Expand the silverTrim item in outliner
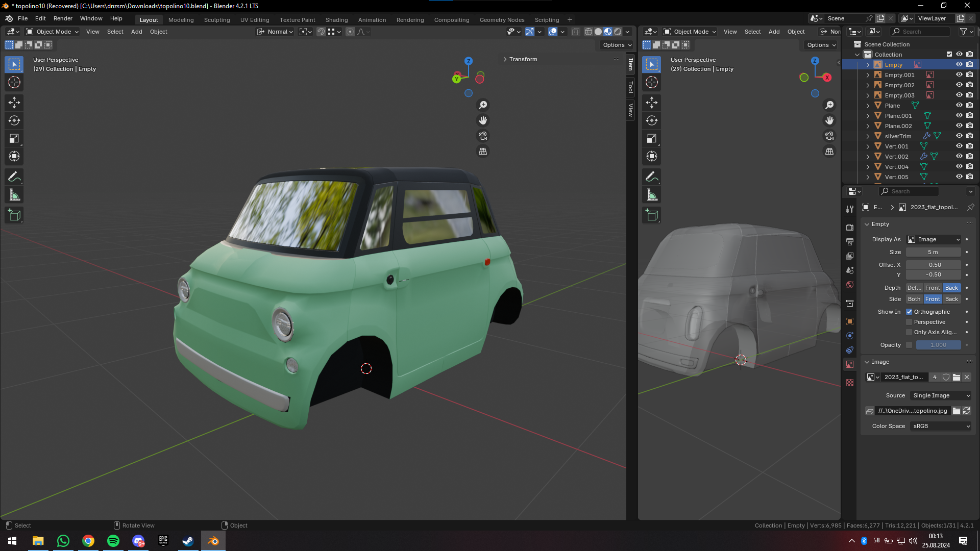The image size is (980, 551). (868, 136)
